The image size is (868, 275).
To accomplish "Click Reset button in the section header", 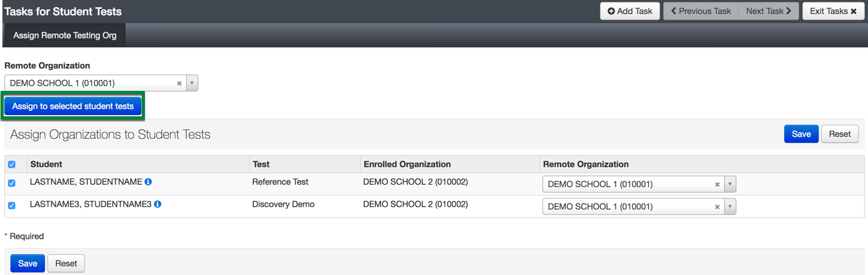I will click(x=840, y=134).
